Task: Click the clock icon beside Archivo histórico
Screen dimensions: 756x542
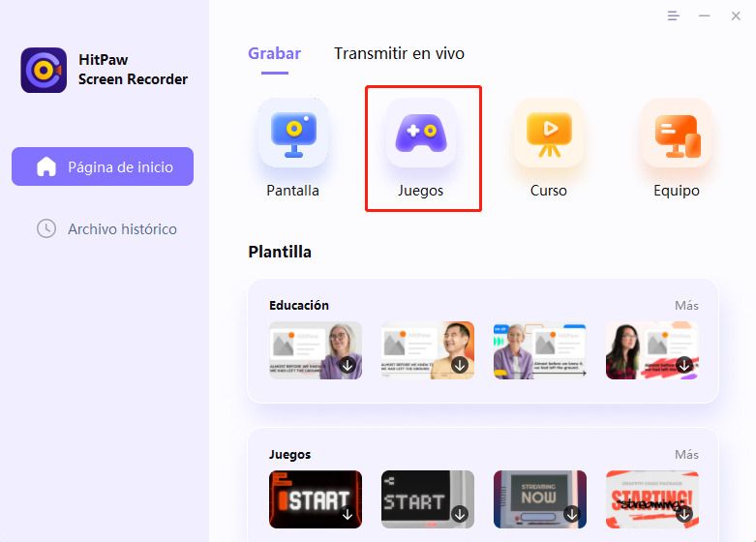Action: point(46,228)
